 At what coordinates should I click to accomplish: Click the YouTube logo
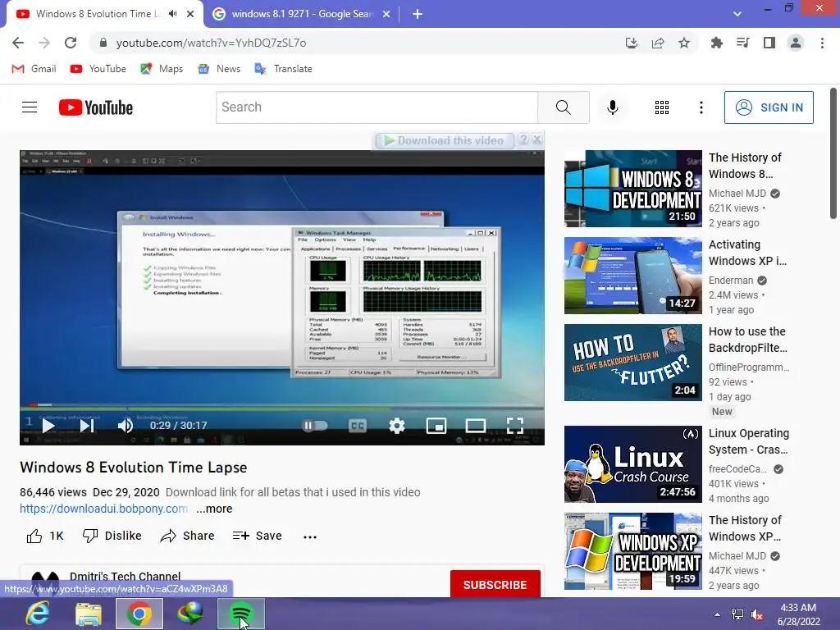pos(96,107)
